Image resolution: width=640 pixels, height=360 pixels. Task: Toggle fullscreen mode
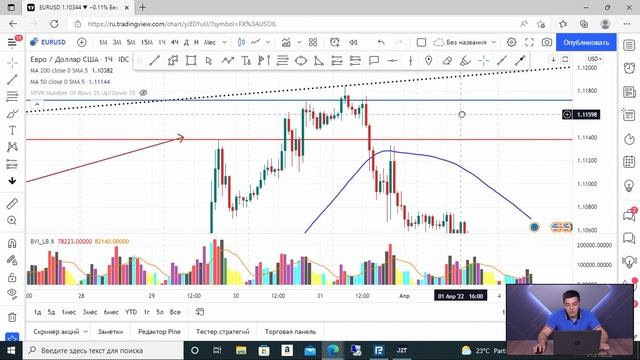click(529, 42)
